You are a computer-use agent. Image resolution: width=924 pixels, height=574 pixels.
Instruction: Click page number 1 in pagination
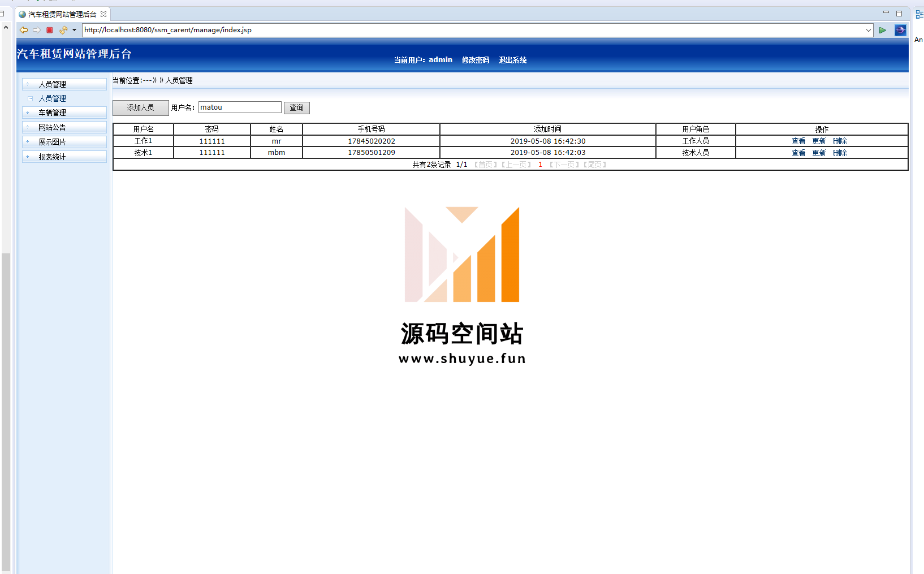click(540, 165)
